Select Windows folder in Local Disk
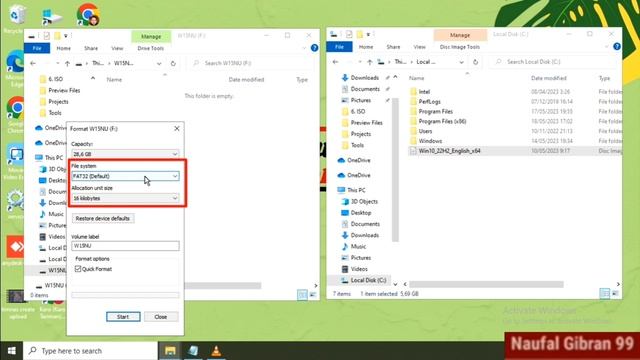Viewport: 640px width, 360px height. tap(430, 141)
